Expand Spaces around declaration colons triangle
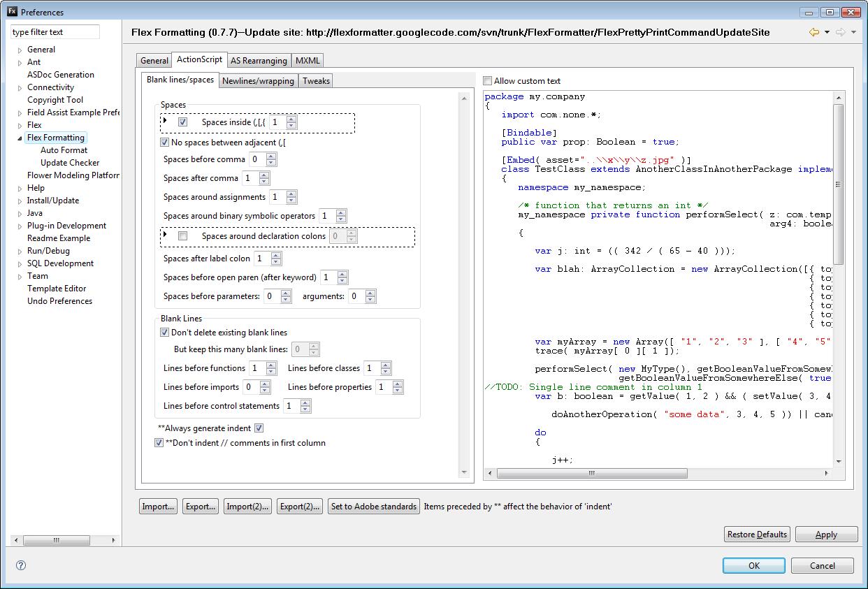868x589 pixels. 165,235
